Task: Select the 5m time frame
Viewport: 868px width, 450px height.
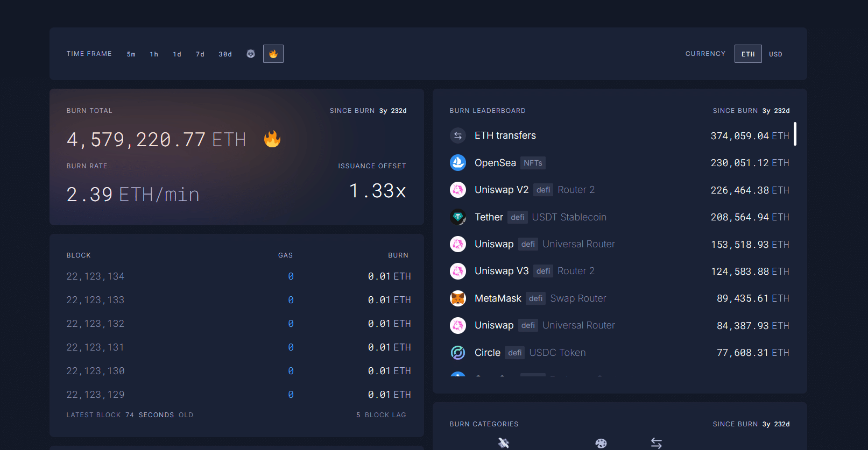Action: (131, 54)
